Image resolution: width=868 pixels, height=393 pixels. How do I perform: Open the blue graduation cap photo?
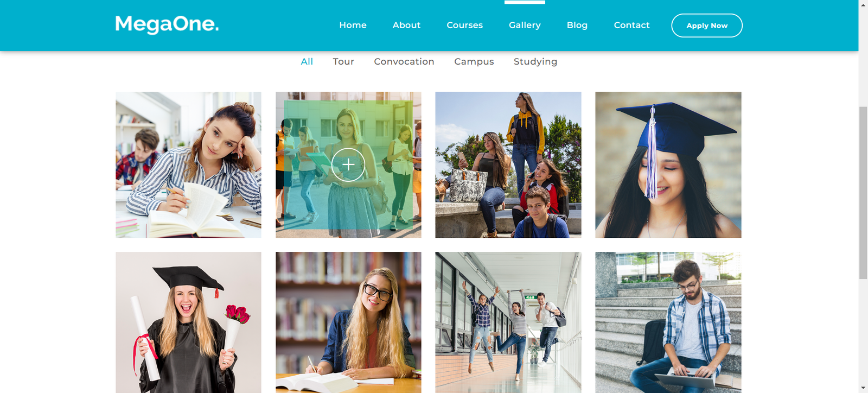click(668, 164)
